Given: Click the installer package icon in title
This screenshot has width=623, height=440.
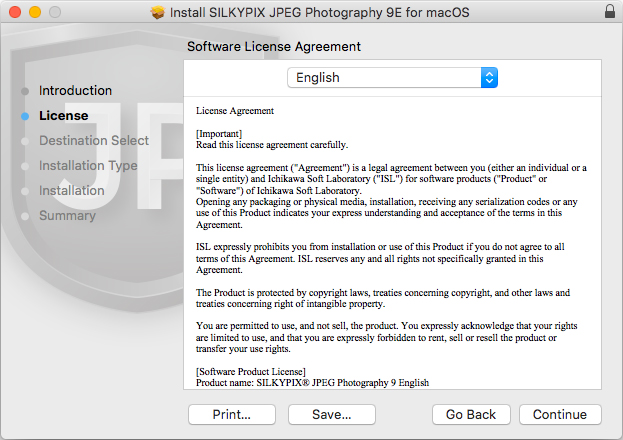Looking at the screenshot, I should 157,12.
